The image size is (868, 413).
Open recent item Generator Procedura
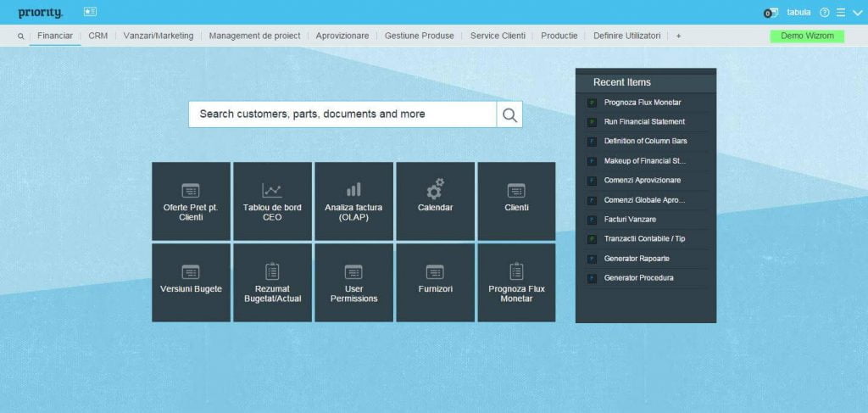(x=639, y=278)
